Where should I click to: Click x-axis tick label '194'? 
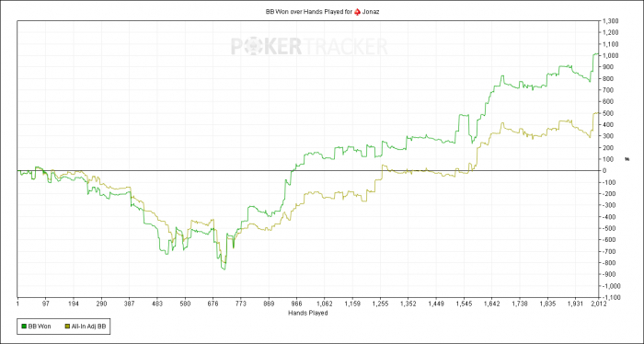74,304
